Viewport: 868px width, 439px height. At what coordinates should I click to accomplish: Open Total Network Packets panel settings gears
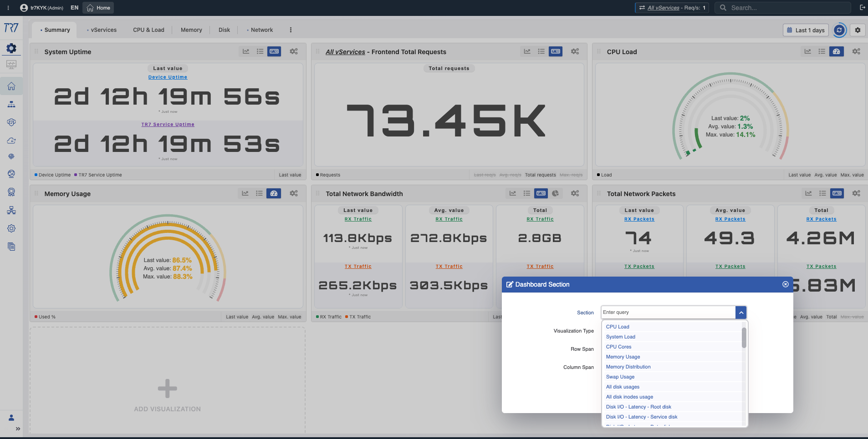coord(856,193)
